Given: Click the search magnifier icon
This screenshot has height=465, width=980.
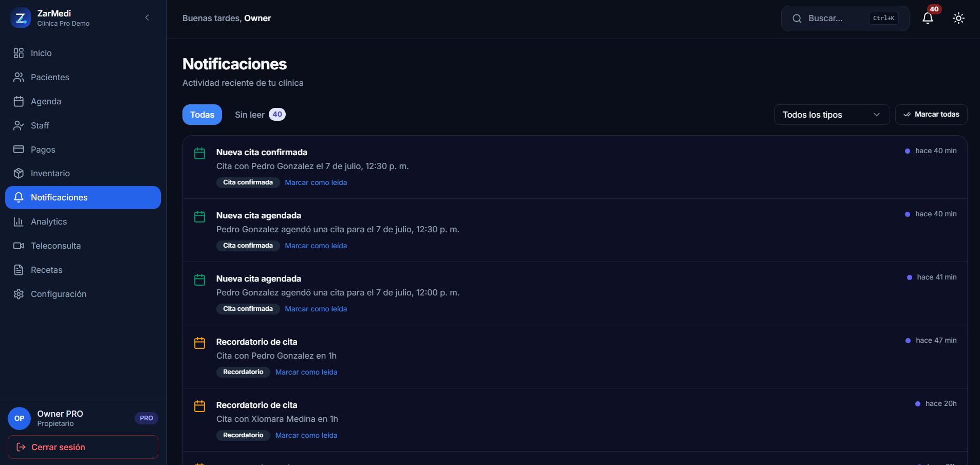Looking at the screenshot, I should tap(797, 18).
